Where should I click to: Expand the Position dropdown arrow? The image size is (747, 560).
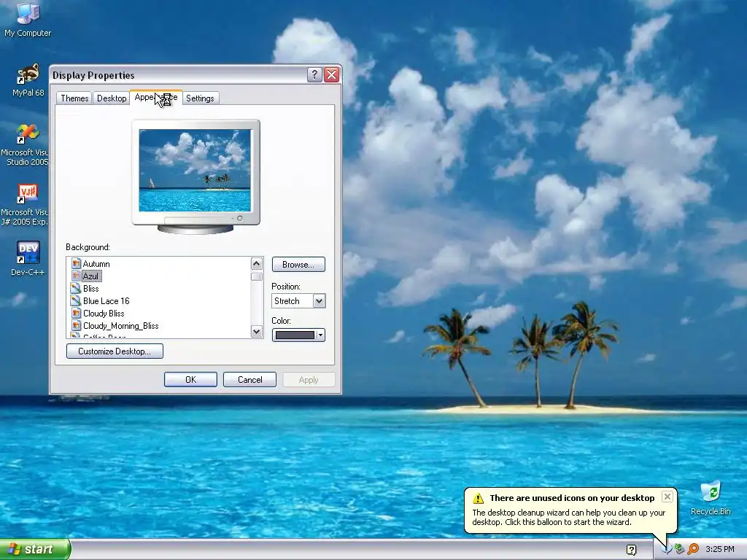click(320, 301)
